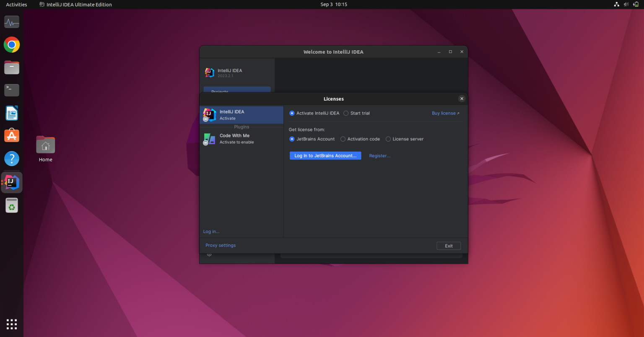Screen dimensions: 644x337
Task: Select the Start trial option
Action: (x=345, y=113)
